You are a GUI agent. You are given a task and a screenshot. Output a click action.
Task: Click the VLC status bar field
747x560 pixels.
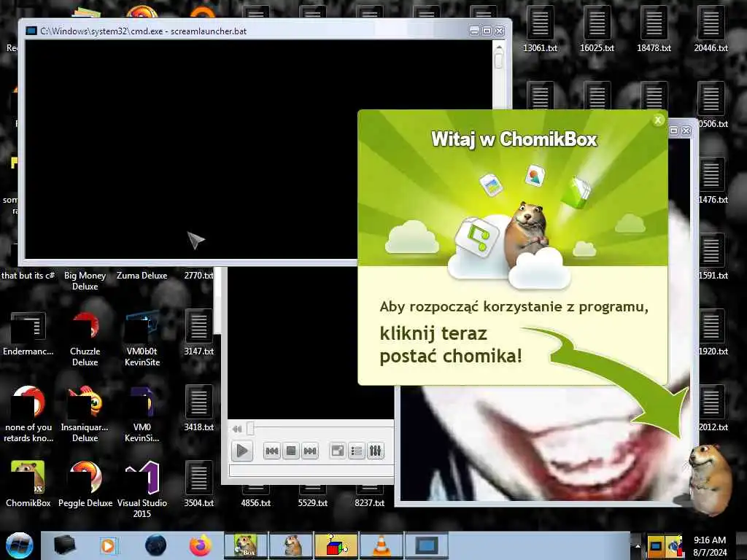tap(311, 471)
